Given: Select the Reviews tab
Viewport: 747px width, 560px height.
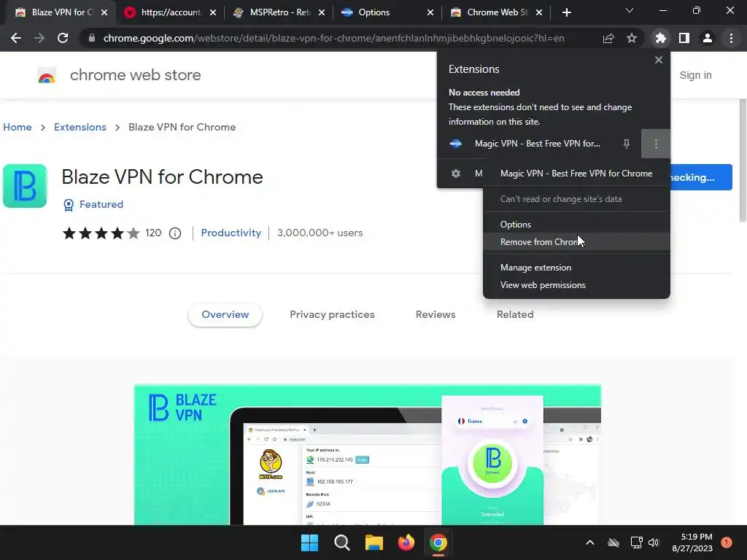Looking at the screenshot, I should pyautogui.click(x=436, y=315).
